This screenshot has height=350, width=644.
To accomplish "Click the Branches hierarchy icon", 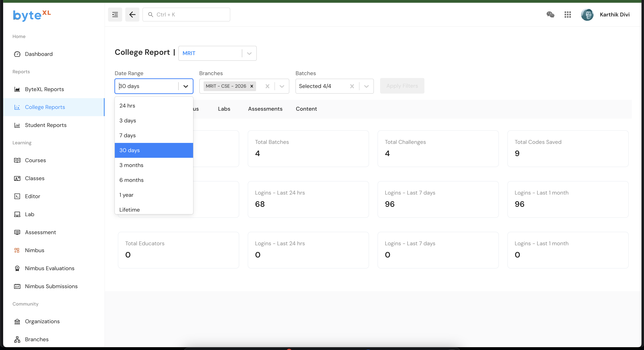I will [17, 340].
